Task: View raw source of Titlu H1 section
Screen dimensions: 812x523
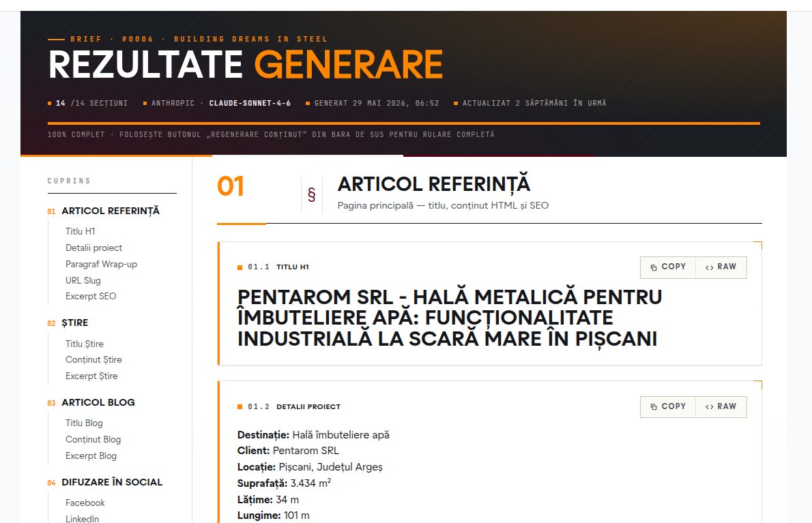Action: (x=721, y=267)
